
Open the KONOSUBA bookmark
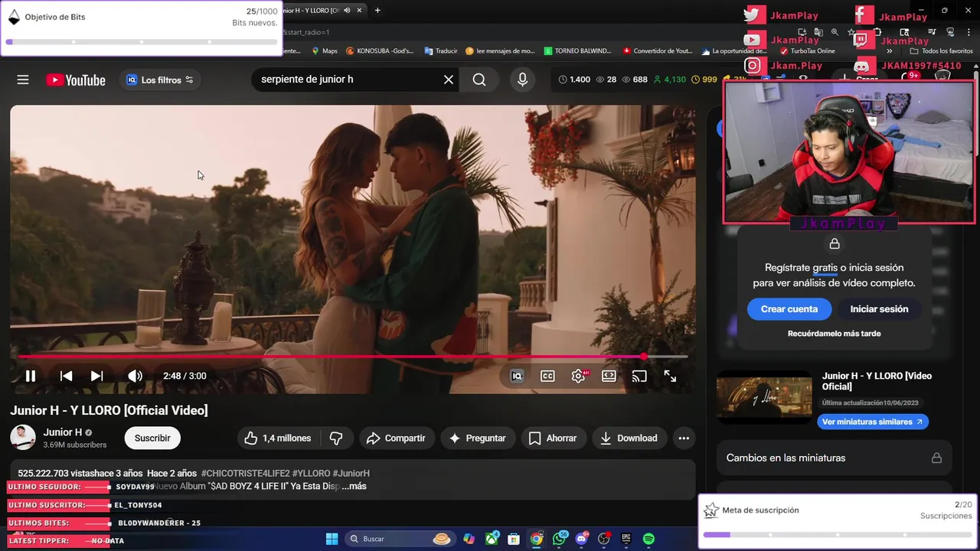(380, 51)
